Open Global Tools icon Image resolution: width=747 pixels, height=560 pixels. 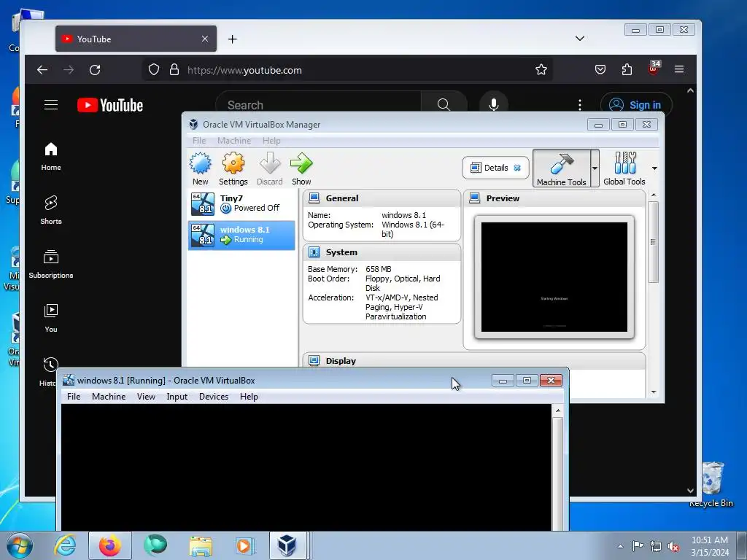624,168
